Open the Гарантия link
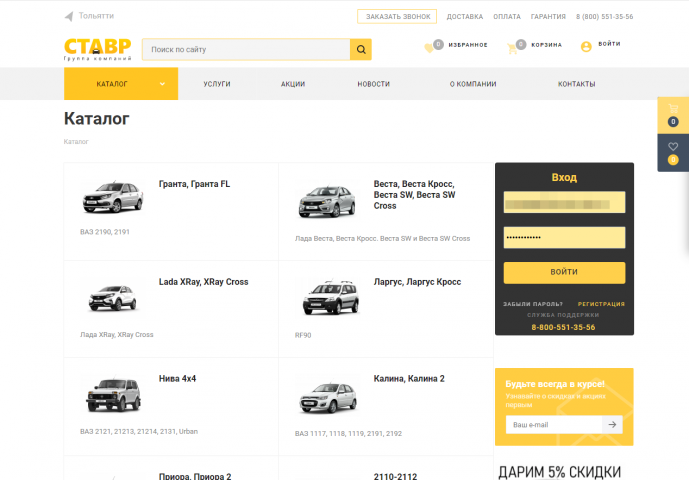This screenshot has height=480, width=689. point(548,17)
